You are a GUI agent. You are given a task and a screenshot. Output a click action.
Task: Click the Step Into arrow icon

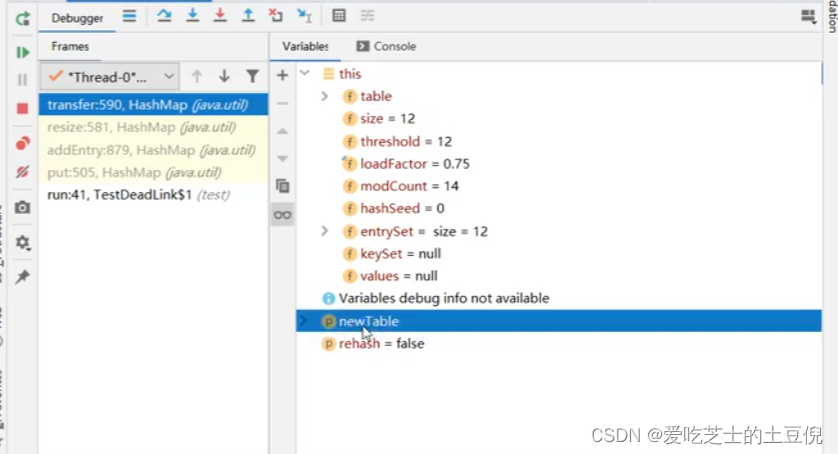[x=192, y=16]
